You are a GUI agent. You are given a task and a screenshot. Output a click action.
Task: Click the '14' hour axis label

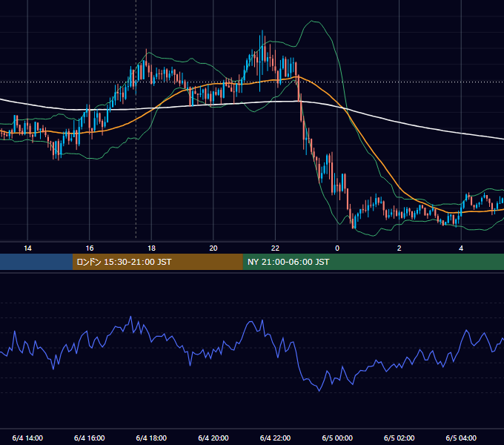(27, 248)
